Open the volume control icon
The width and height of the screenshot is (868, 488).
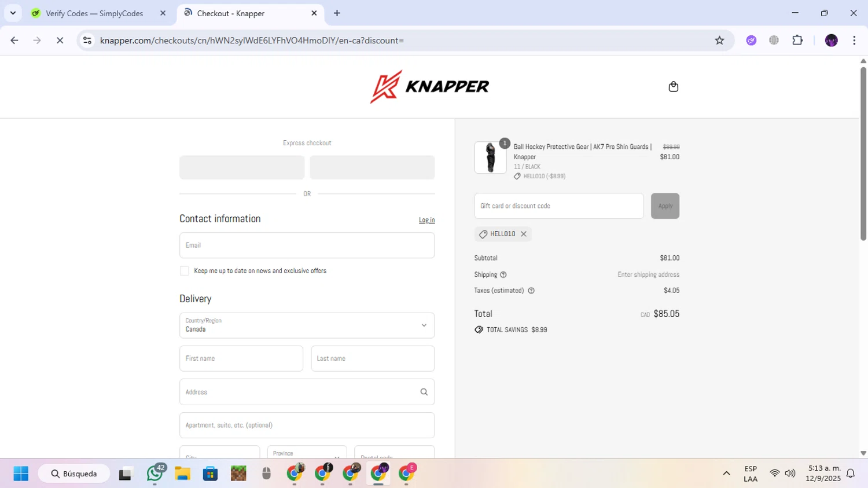point(790,474)
